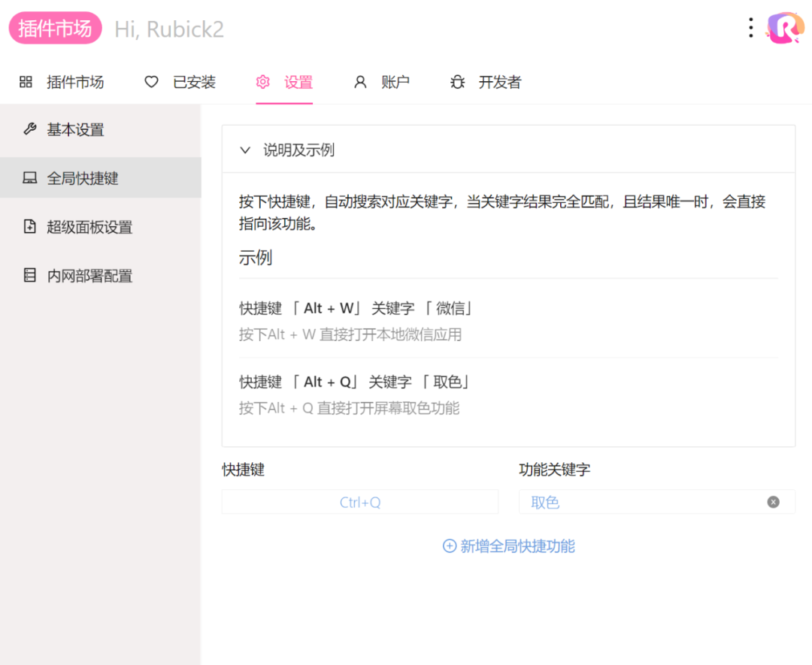Click the grid icon beside 插件市场 tab
This screenshot has height=665, width=812.
click(24, 82)
